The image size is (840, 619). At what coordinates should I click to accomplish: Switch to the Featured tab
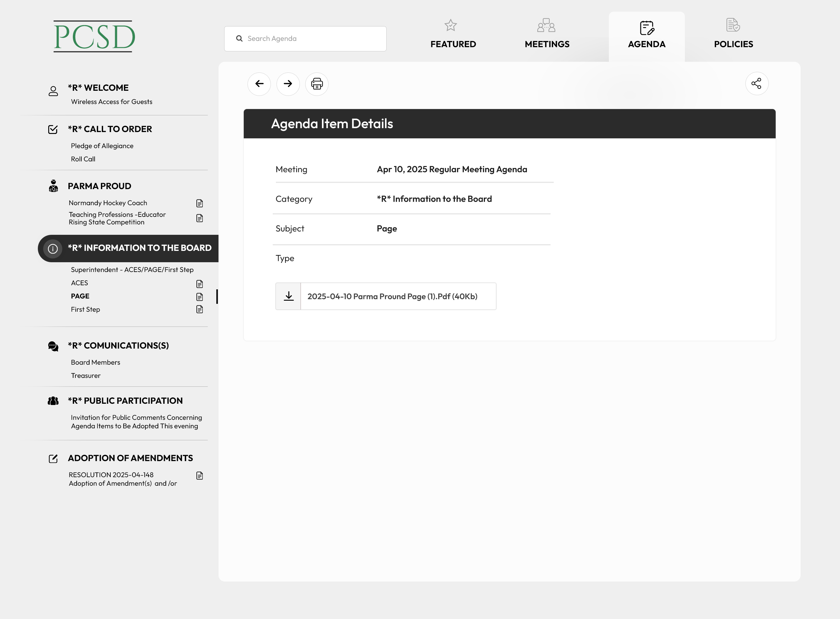coord(453,34)
